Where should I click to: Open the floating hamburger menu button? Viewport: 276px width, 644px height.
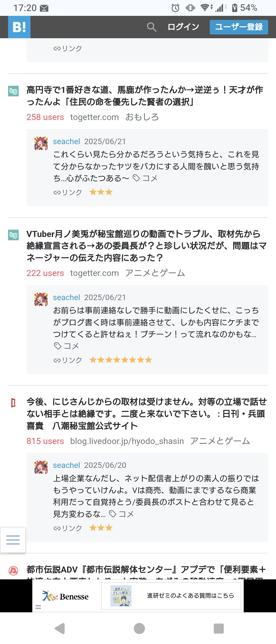(x=13, y=540)
